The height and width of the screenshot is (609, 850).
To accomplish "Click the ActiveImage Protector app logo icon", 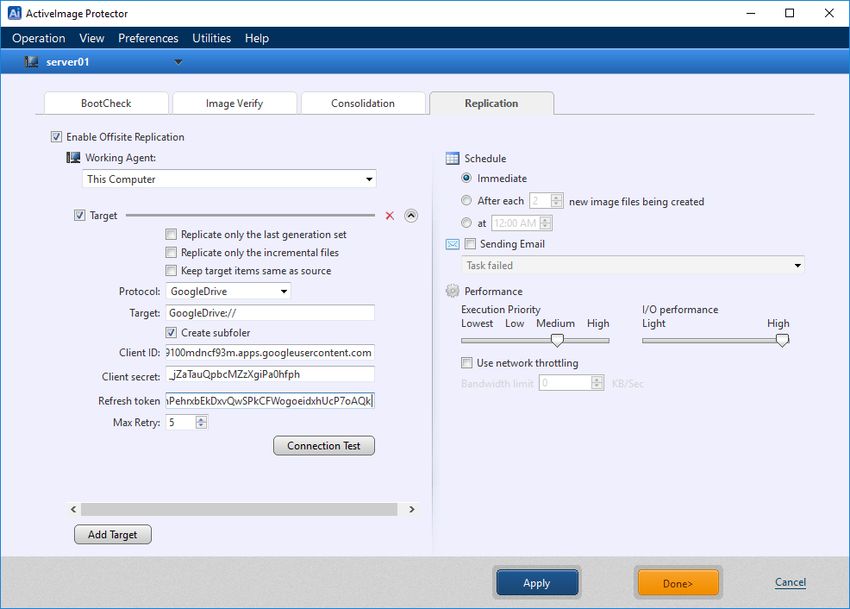I will tap(14, 13).
